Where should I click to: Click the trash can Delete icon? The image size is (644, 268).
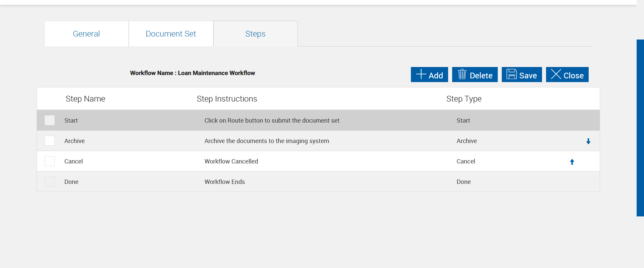[x=462, y=74]
